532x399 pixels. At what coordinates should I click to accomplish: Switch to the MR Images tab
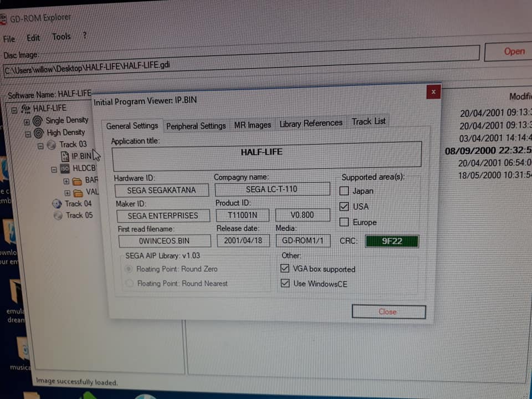253,125
